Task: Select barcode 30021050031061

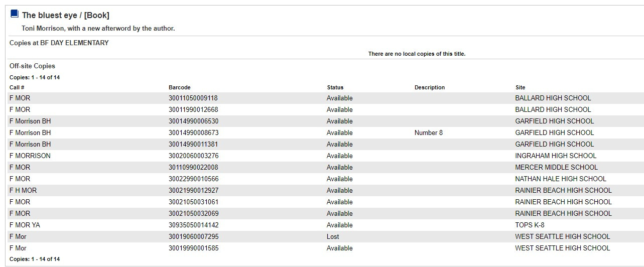Action: (193, 202)
